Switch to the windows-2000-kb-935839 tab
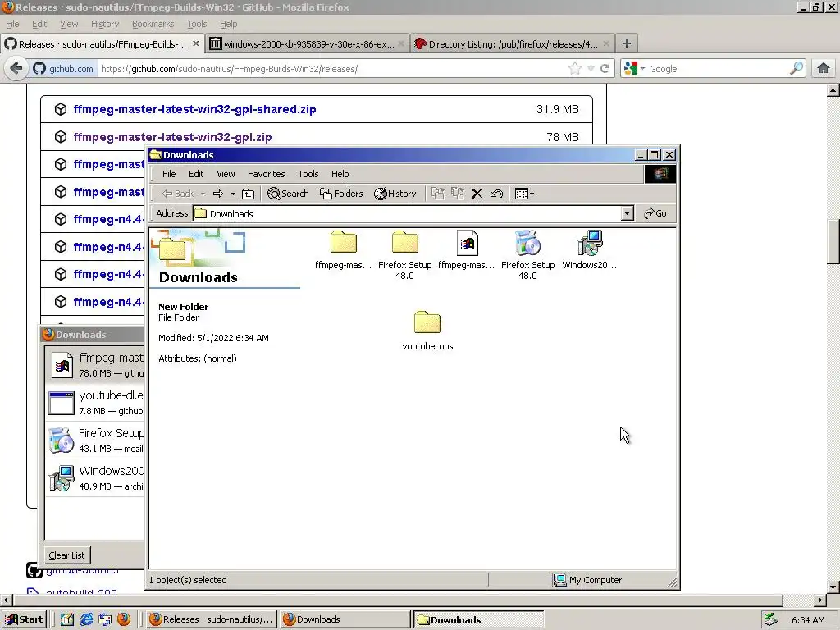840x630 pixels. click(x=308, y=44)
